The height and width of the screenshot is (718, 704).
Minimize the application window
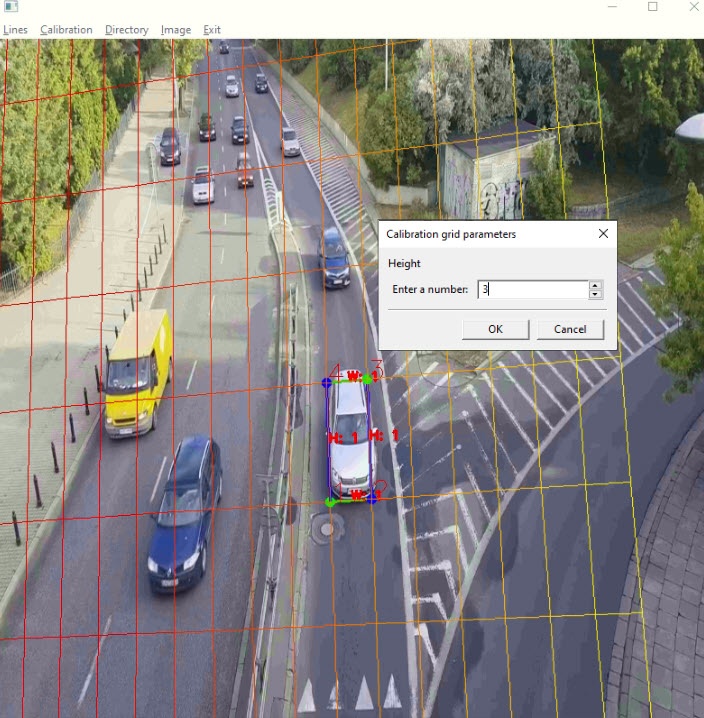point(611,7)
